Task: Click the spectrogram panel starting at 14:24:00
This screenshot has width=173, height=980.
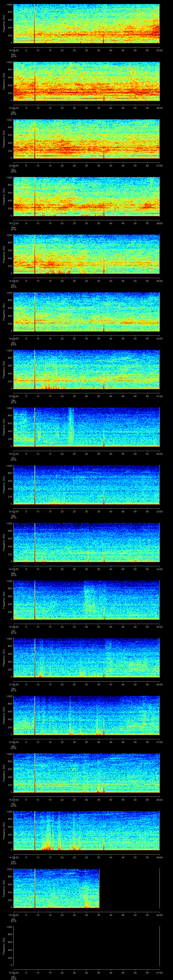Action: [87, 24]
